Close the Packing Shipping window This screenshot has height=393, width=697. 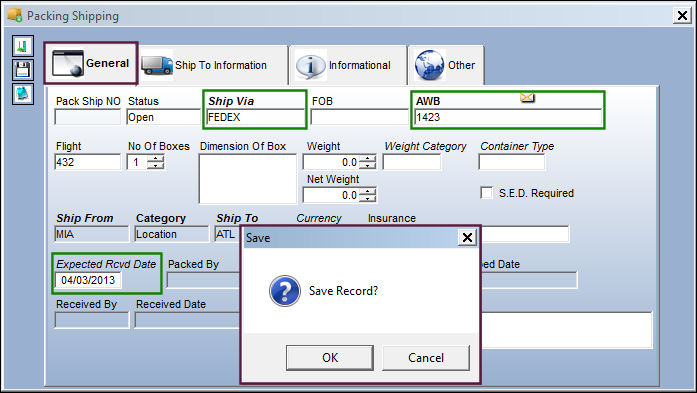(x=682, y=16)
